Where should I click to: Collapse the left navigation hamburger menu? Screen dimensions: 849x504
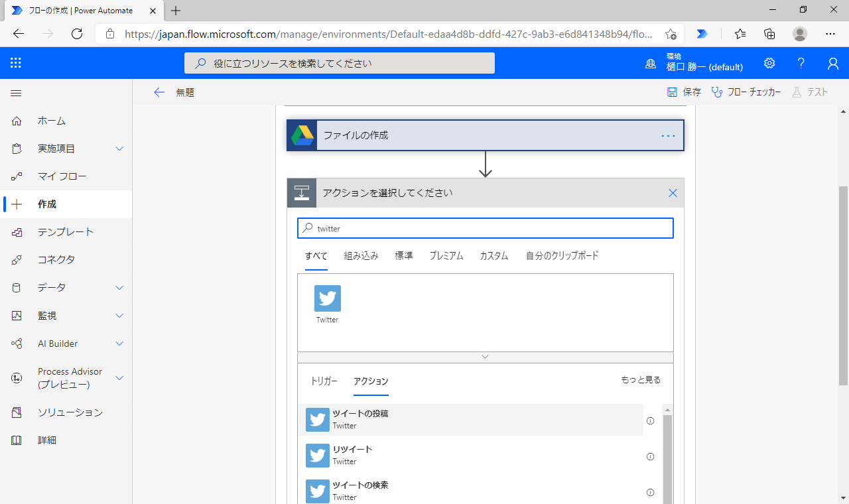[x=16, y=93]
